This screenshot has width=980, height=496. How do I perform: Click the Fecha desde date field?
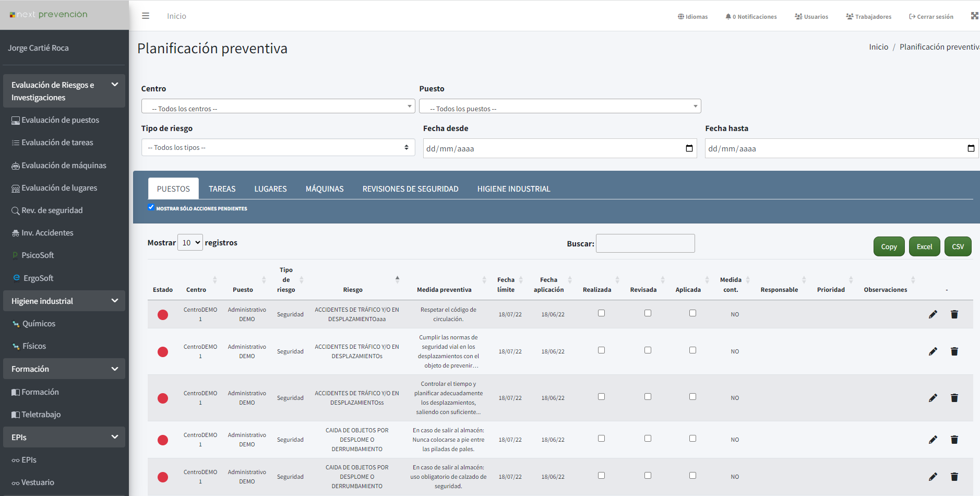coord(560,148)
